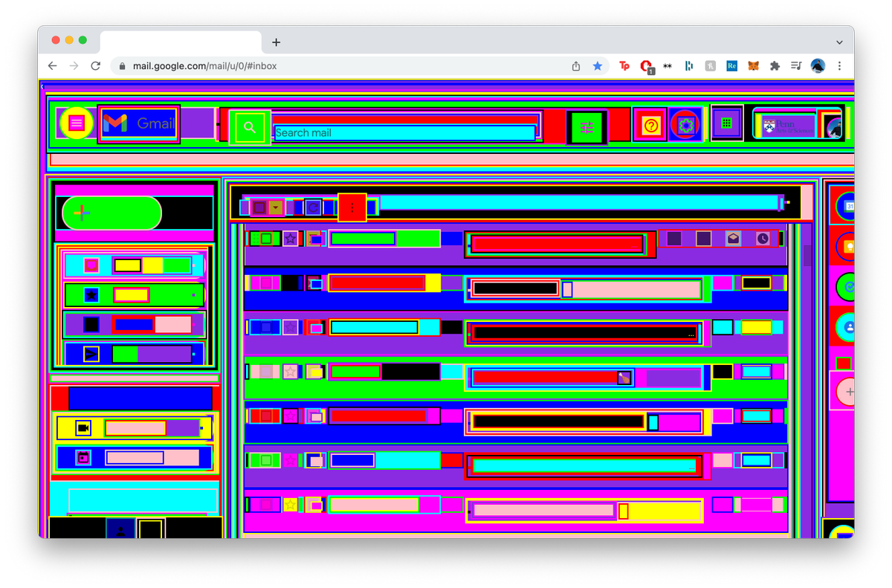Click the Support help question mark icon
Screen dimensions: 892x588
(x=651, y=126)
